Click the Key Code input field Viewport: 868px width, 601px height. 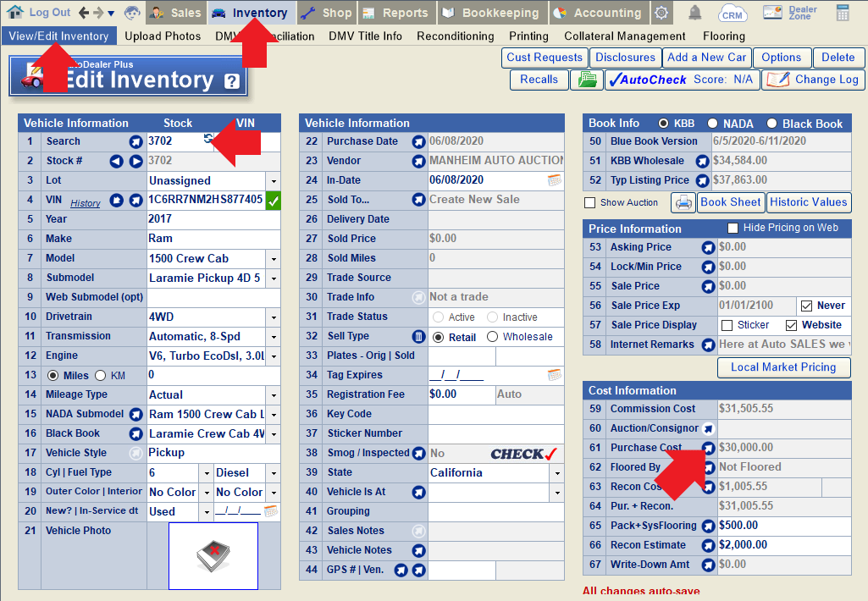495,414
